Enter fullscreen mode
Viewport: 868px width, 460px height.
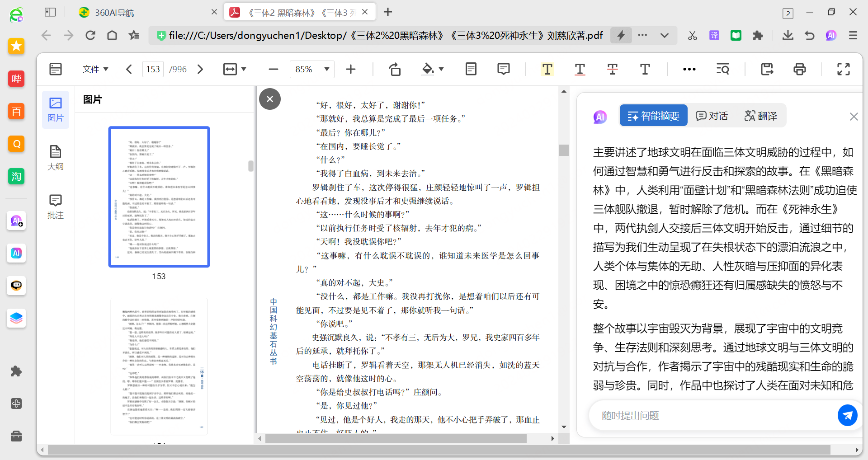pyautogui.click(x=843, y=69)
